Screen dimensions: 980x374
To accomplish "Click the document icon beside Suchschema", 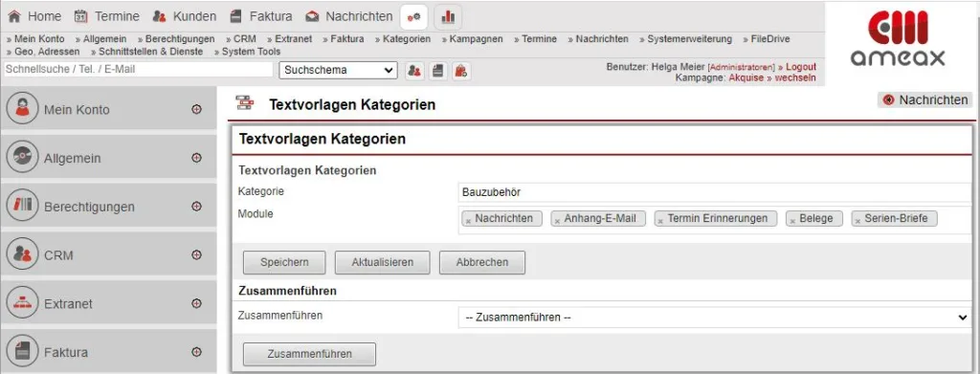I will click(x=437, y=71).
